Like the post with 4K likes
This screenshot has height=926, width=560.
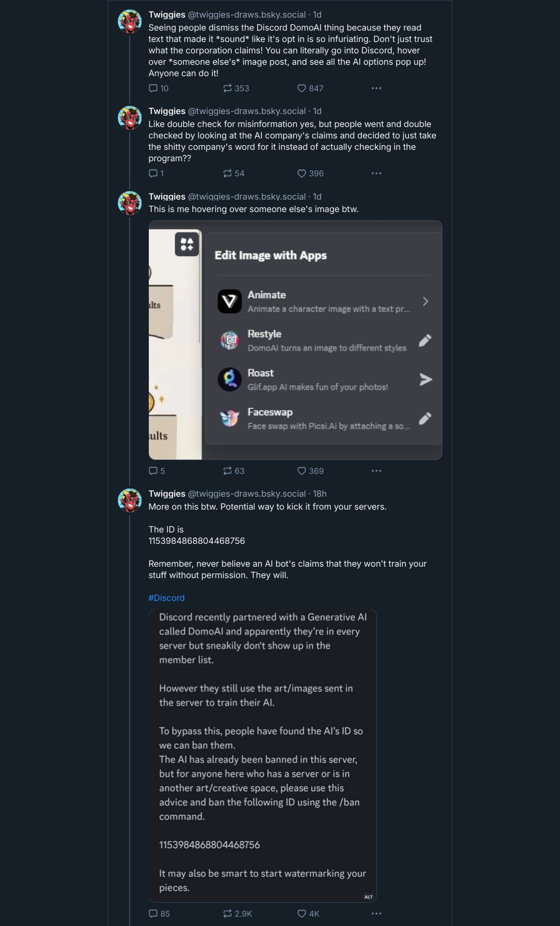coord(308,914)
